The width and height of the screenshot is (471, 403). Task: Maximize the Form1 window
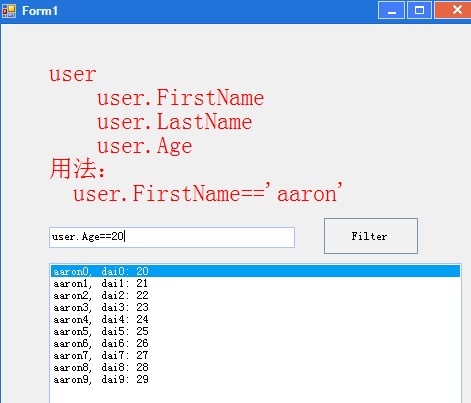[x=419, y=10]
